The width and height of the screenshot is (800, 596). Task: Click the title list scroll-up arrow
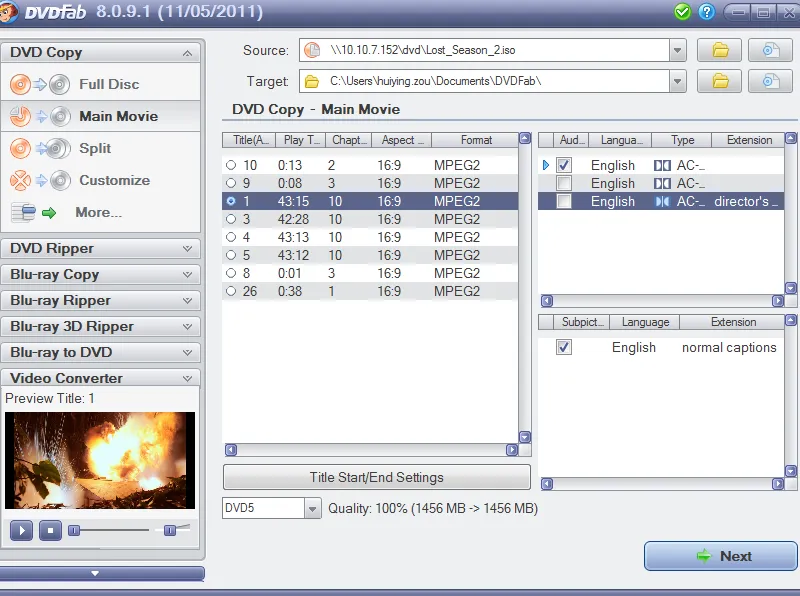coord(525,138)
